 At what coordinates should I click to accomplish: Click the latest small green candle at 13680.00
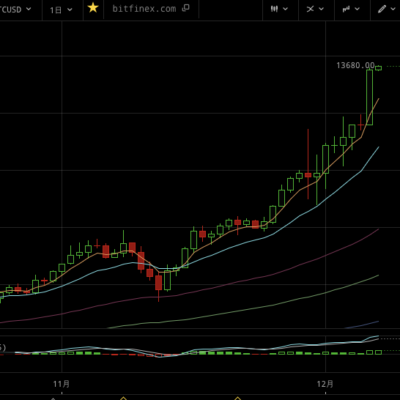(x=379, y=68)
